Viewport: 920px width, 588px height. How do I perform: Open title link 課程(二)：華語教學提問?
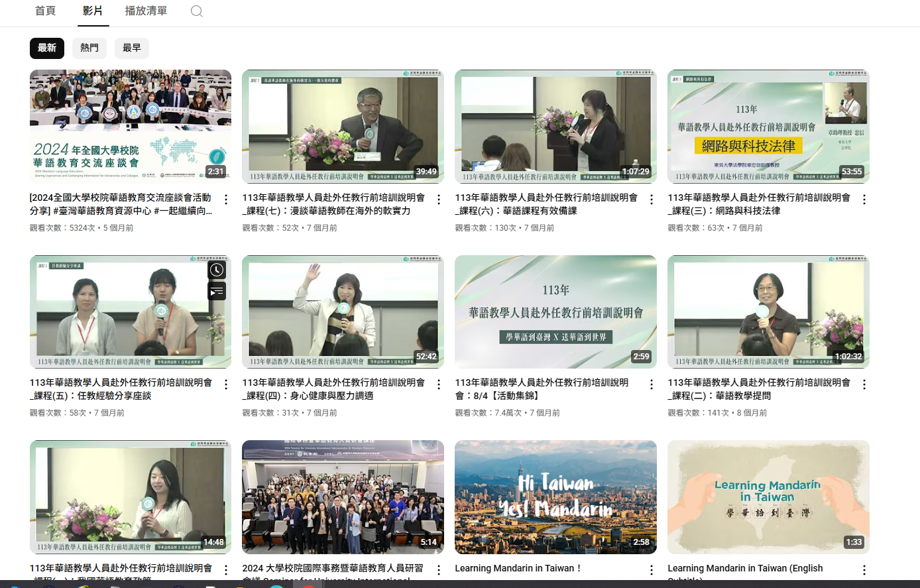pos(759,389)
